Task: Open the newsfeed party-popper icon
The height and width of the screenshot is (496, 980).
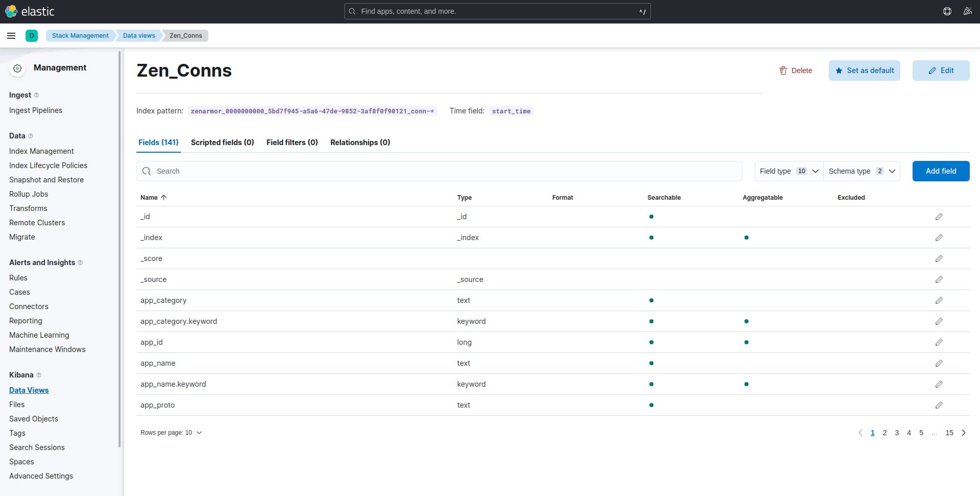Action: (x=968, y=11)
